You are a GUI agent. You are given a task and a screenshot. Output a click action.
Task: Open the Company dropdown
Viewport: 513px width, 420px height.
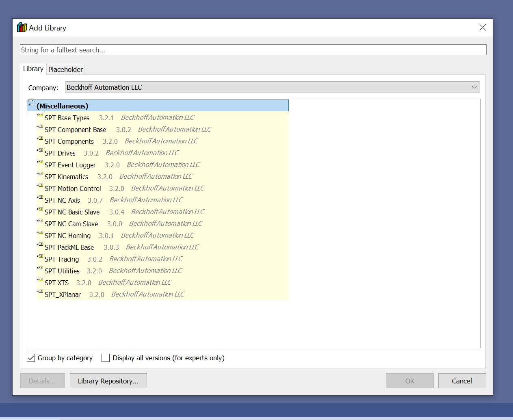point(273,87)
